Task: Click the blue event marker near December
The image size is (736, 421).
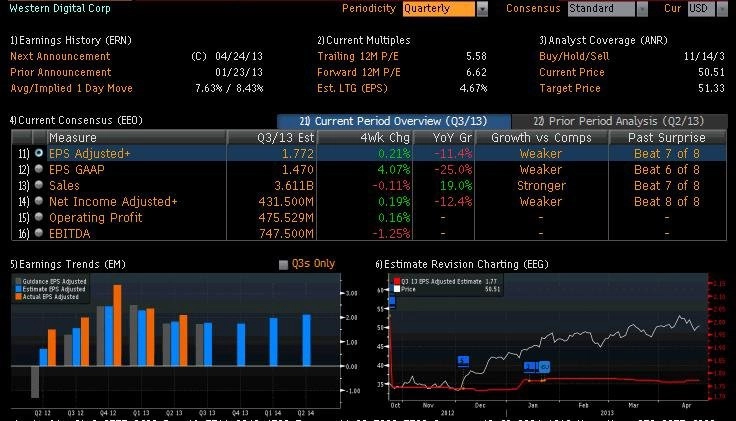Action: pyautogui.click(x=463, y=361)
